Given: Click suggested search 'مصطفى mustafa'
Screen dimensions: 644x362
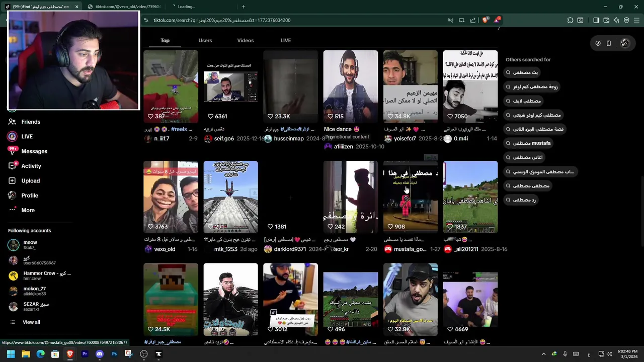Looking at the screenshot, I should pyautogui.click(x=528, y=143).
